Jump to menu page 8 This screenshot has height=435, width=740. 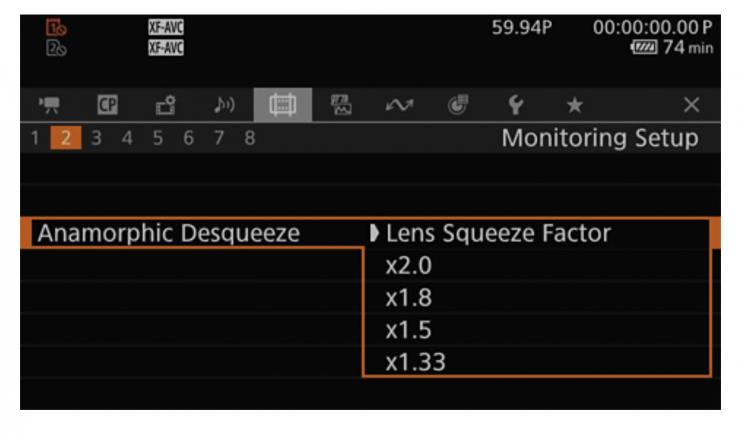(x=249, y=138)
